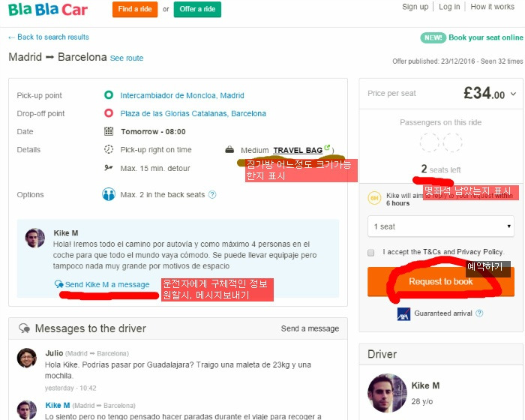525x420 pixels.
Task: Click the Request to book button
Action: tap(441, 282)
